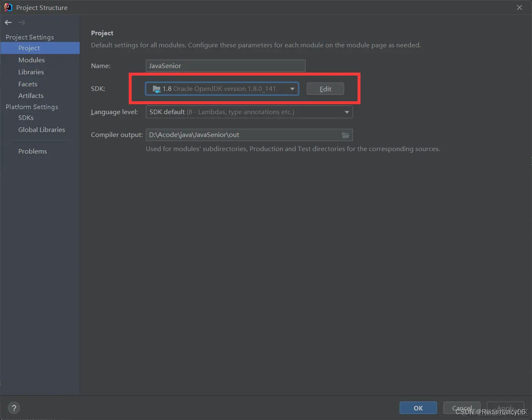The image size is (532, 420).
Task: Go to Modules settings
Action: [32, 60]
